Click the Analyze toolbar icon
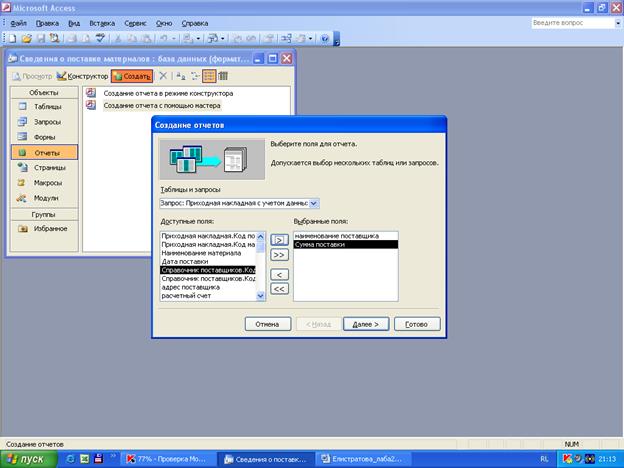624x468 pixels. tap(214, 38)
